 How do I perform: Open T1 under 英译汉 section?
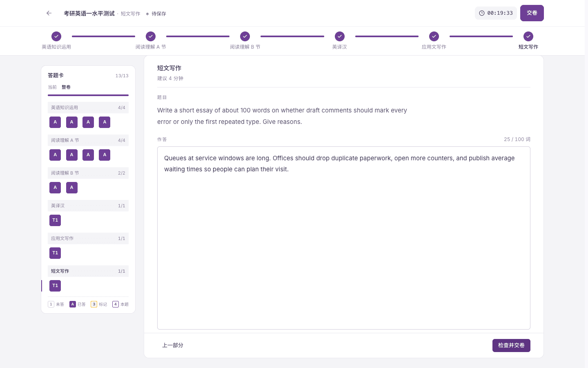55,220
